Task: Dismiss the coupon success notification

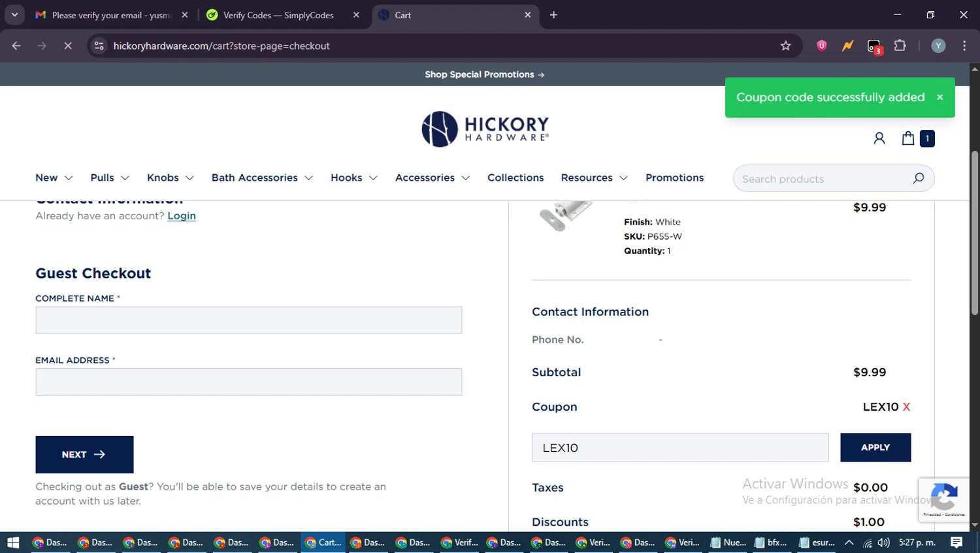Action: coord(939,97)
